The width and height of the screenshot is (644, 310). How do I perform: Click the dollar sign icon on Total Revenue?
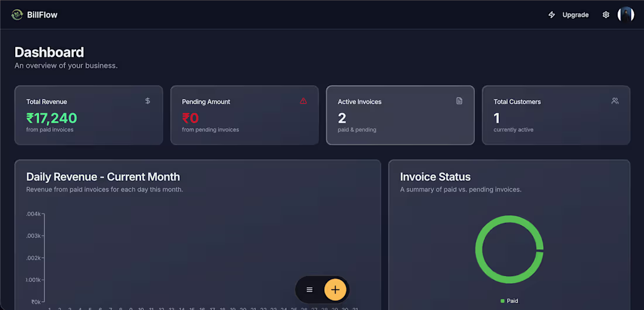148,101
